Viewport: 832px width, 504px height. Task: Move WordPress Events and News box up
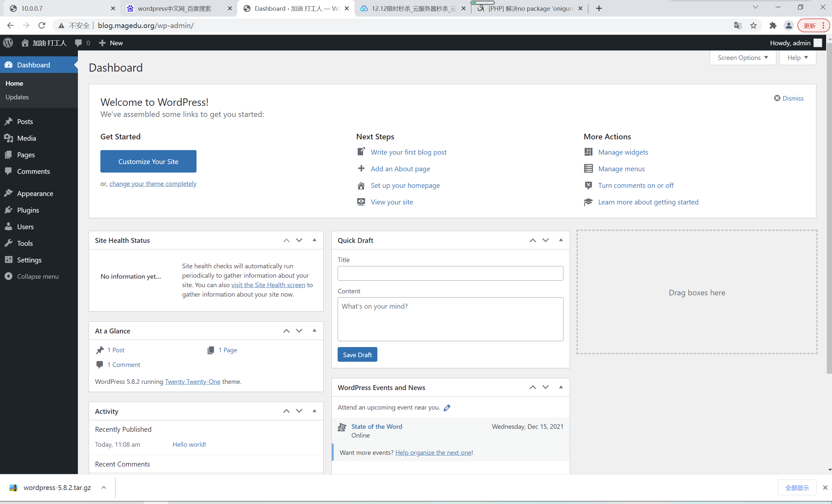[533, 387]
